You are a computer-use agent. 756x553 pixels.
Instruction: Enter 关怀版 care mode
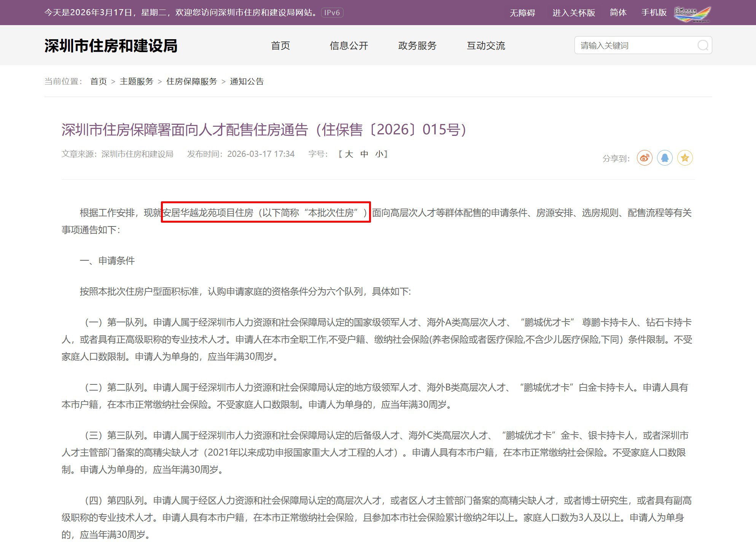coord(573,13)
